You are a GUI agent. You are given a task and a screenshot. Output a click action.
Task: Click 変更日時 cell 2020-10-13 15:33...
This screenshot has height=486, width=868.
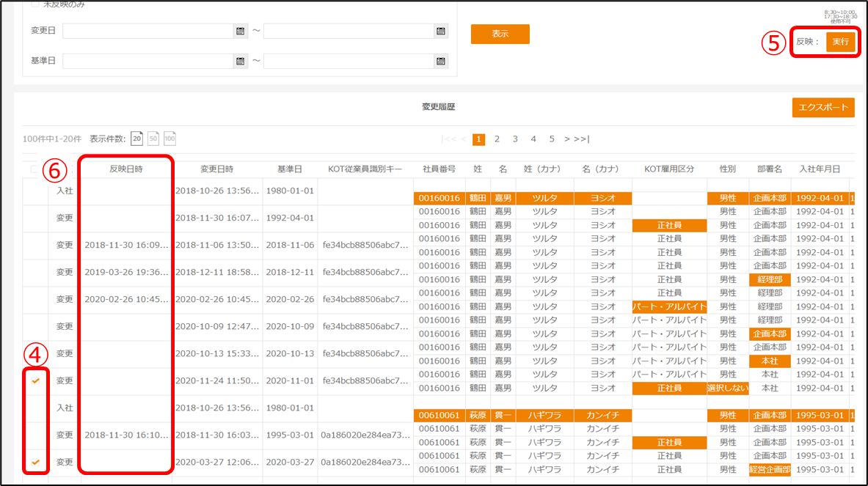coord(217,353)
